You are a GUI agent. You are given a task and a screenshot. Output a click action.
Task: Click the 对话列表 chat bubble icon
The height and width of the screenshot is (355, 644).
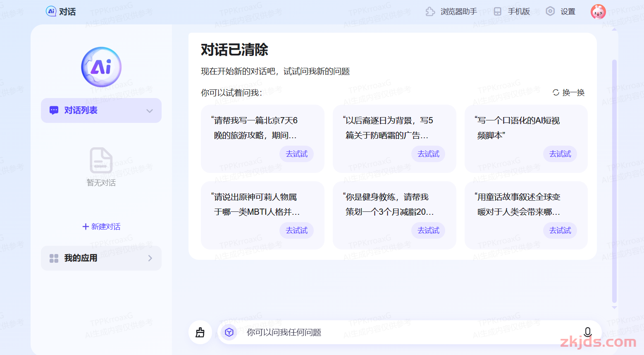coord(54,110)
